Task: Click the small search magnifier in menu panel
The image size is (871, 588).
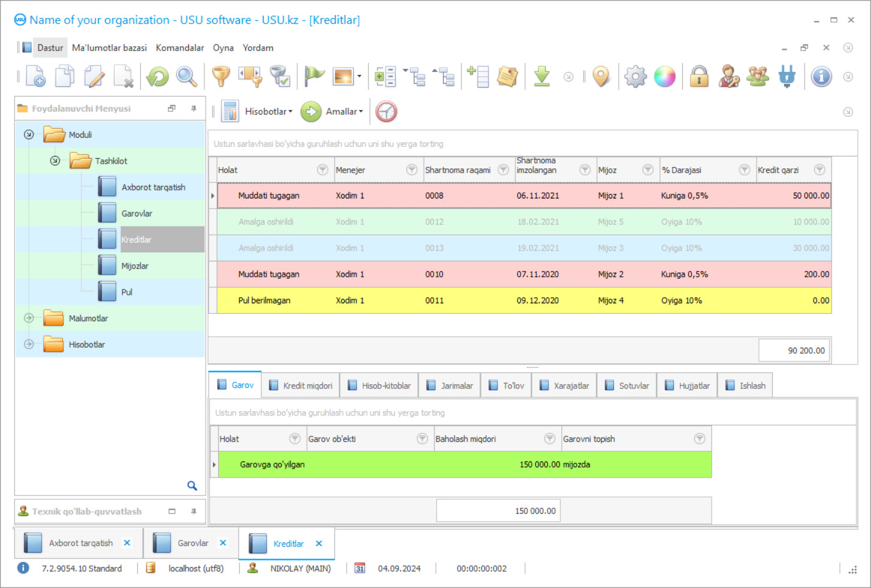Action: pyautogui.click(x=192, y=486)
